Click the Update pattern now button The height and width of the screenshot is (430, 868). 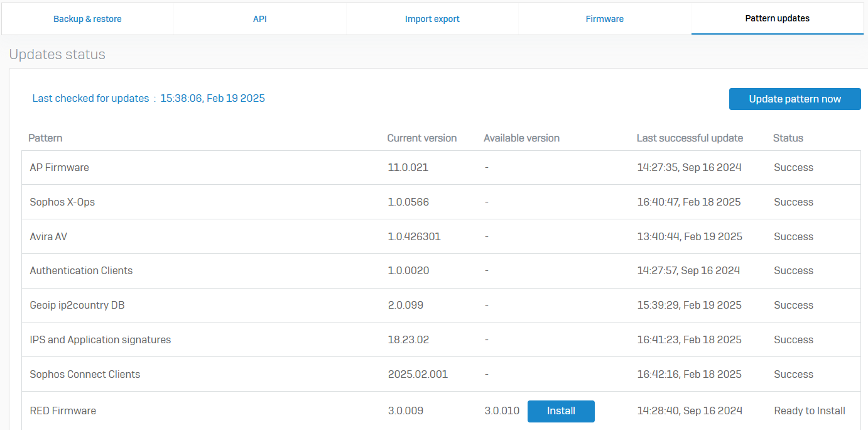pos(795,99)
